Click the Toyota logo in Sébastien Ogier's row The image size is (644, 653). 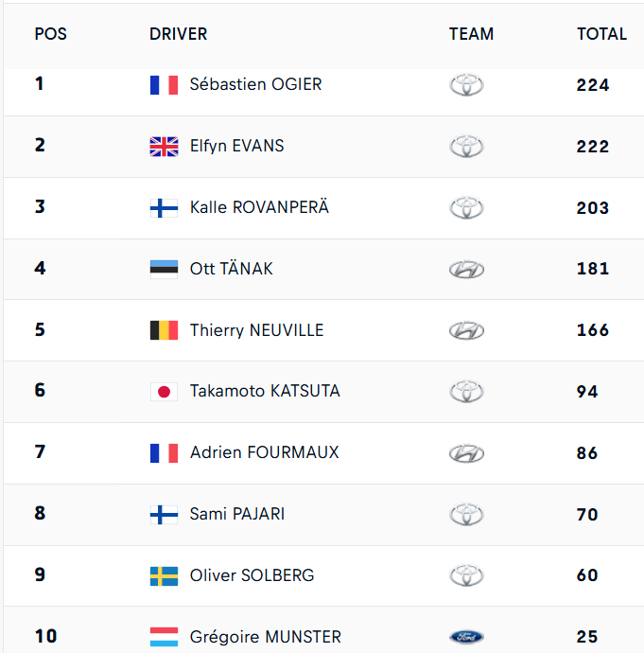pyautogui.click(x=466, y=85)
